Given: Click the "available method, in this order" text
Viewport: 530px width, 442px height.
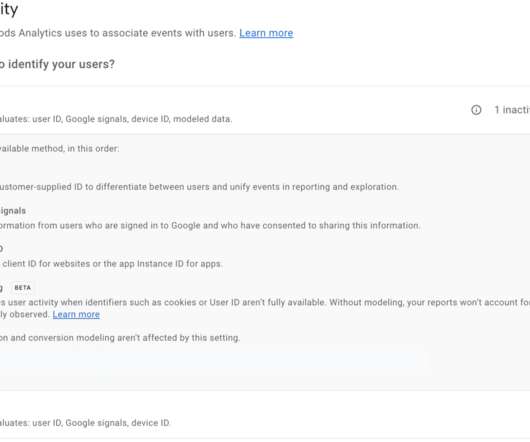Looking at the screenshot, I should pyautogui.click(x=59, y=149).
